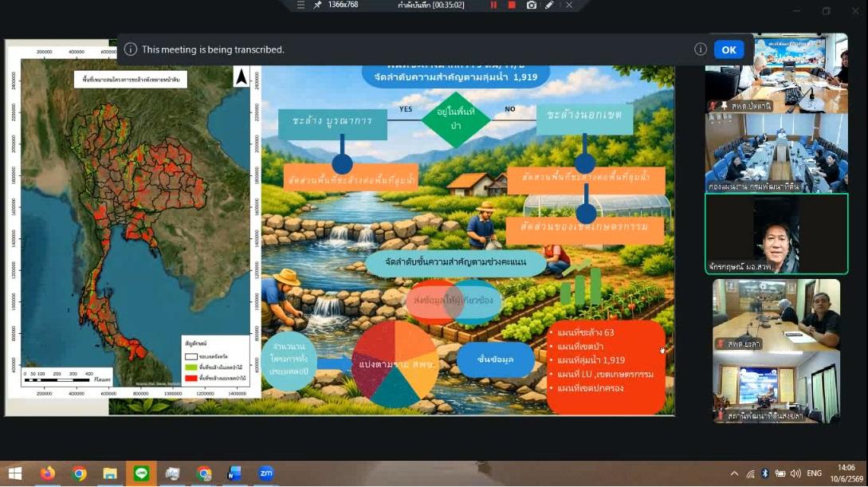Stop the recording with the red square
This screenshot has height=487, width=868.
512,5
